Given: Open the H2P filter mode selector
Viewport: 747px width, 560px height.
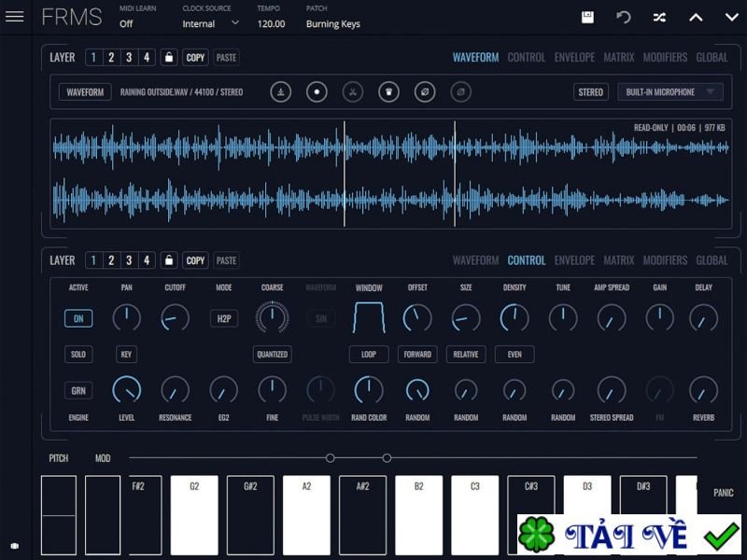Looking at the screenshot, I should 224,318.
